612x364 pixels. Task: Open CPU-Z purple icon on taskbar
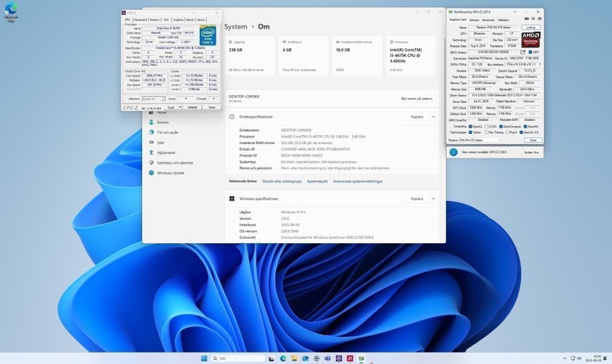[339, 358]
